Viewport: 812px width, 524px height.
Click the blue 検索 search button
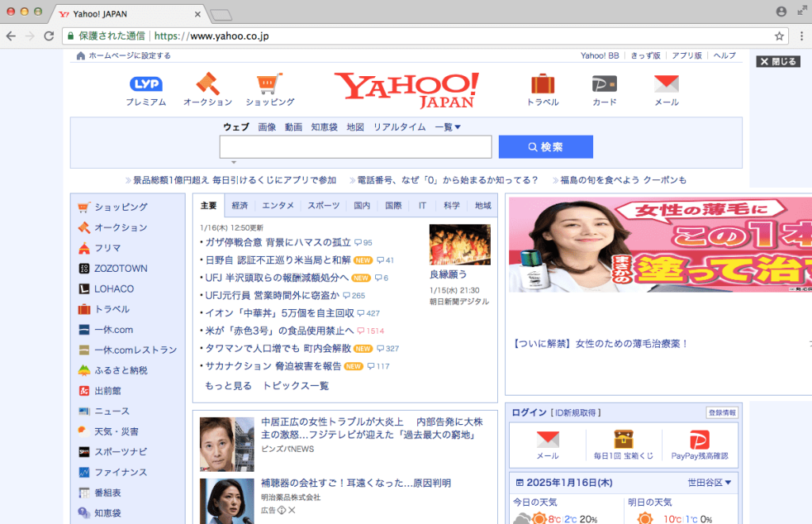click(x=546, y=147)
